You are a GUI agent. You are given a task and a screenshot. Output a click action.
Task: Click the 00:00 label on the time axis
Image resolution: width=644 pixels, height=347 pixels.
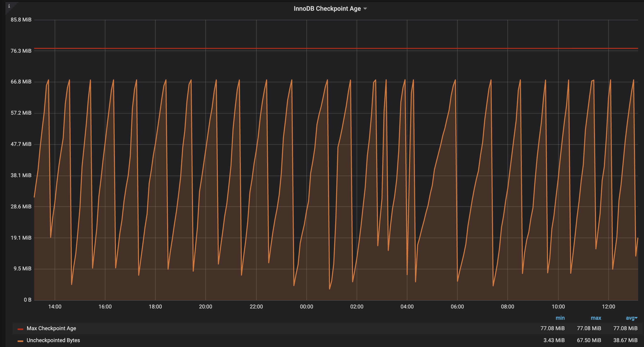pyautogui.click(x=306, y=307)
